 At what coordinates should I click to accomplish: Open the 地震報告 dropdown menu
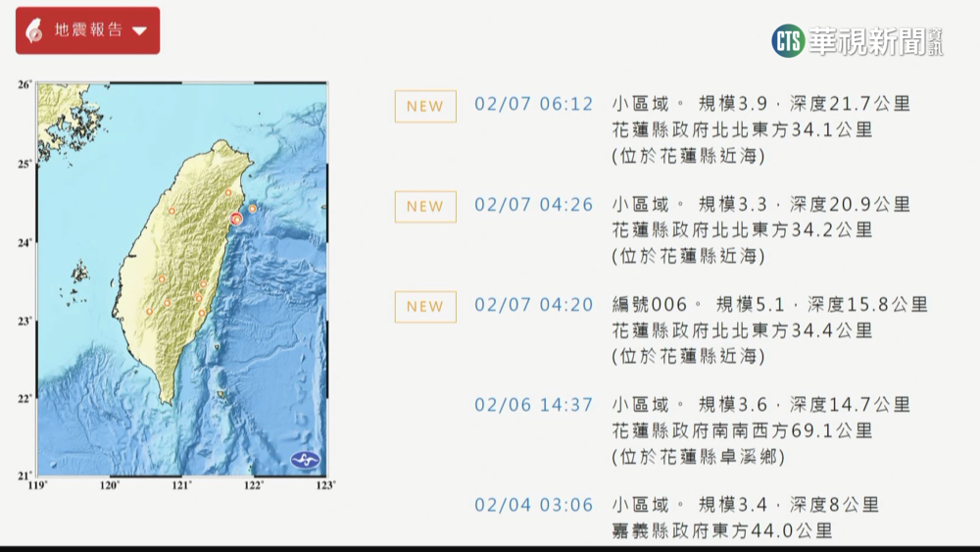(87, 30)
